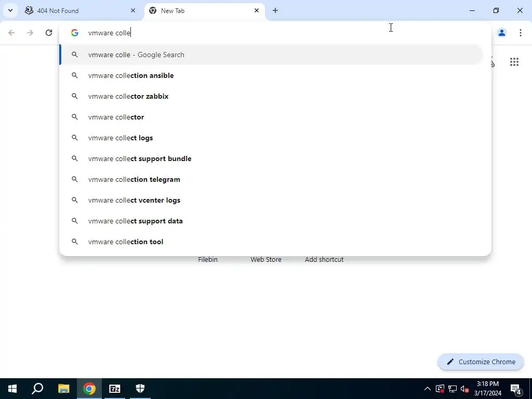Open File Explorer from the taskbar
This screenshot has width=532, height=399.
[63, 389]
